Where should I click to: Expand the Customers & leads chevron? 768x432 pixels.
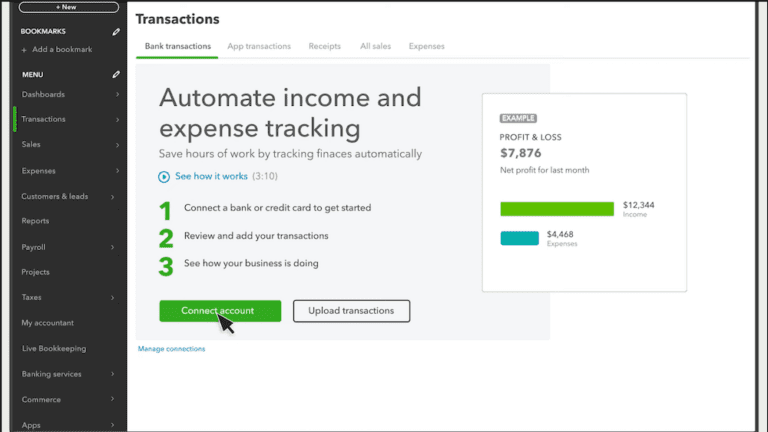pyautogui.click(x=113, y=197)
